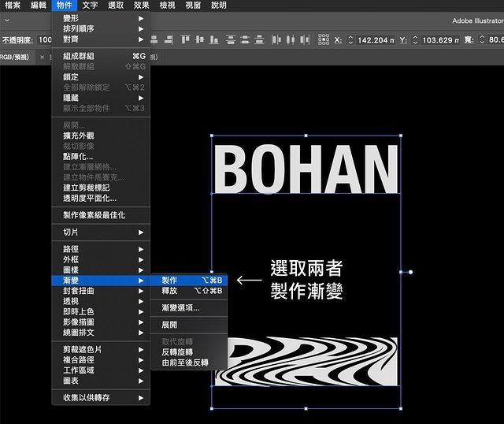Click horizontal distribute center icon

[x=291, y=39]
